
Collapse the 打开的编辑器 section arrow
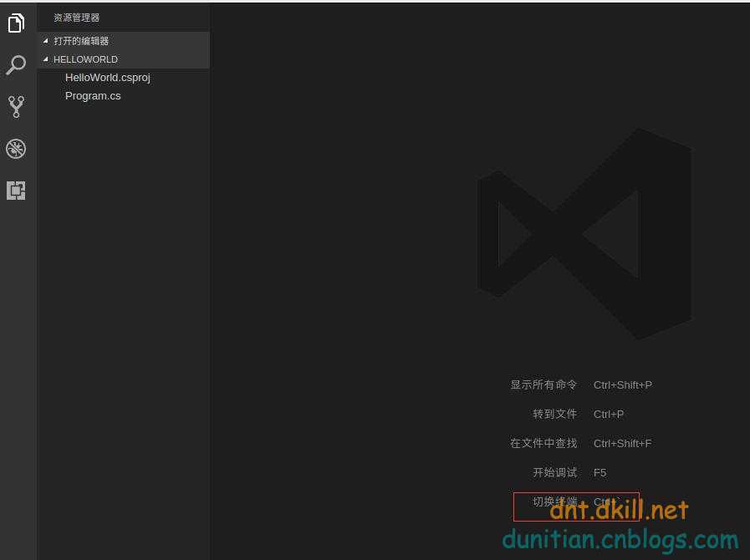pos(46,41)
